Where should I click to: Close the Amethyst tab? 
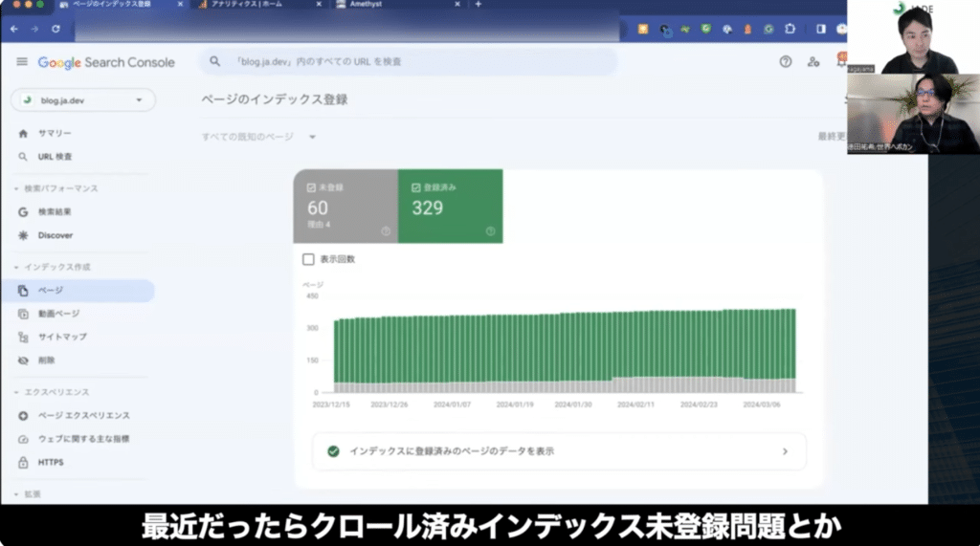[x=457, y=5]
